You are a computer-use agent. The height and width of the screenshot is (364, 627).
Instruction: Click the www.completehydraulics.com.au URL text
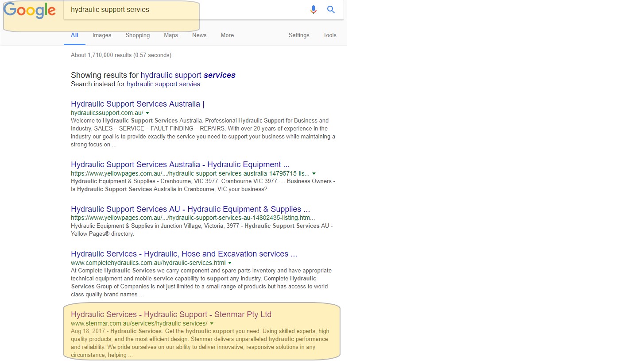148,263
